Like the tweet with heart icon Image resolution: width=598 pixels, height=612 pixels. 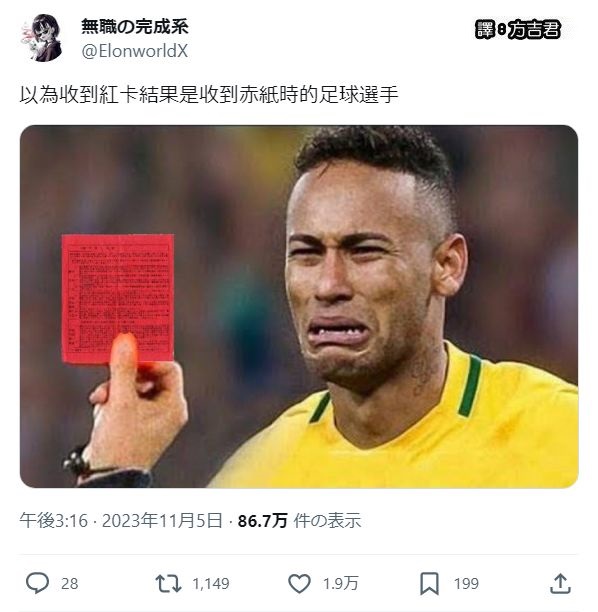click(x=299, y=584)
